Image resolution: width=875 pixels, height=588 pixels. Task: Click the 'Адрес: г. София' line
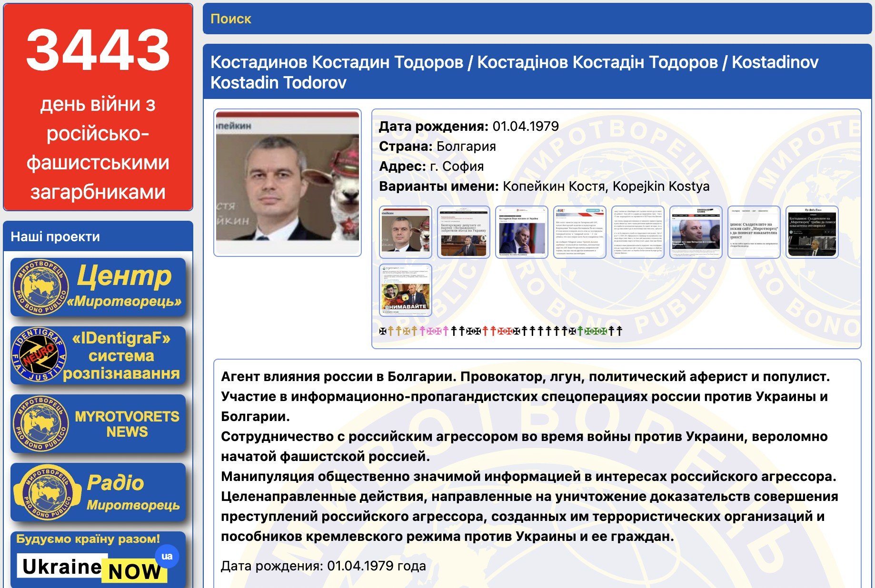pyautogui.click(x=431, y=166)
